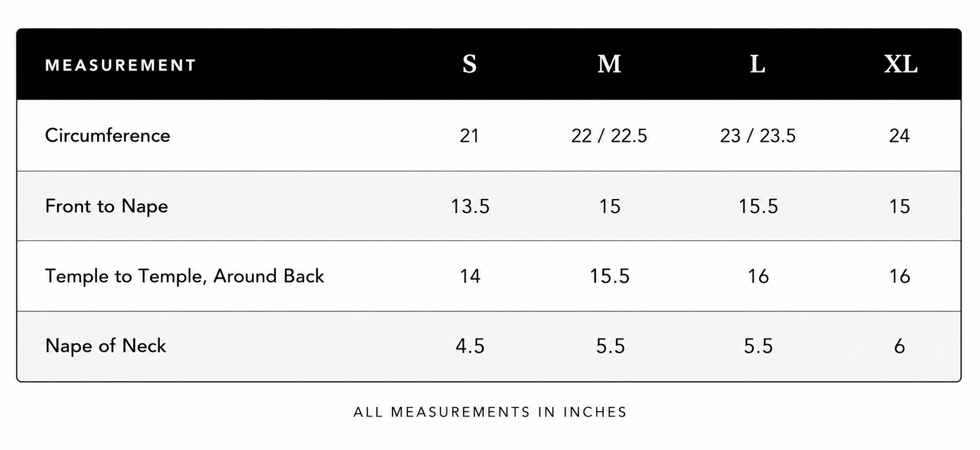Click the 24 circumference value for XL
The width and height of the screenshot is (980, 450).
click(899, 136)
